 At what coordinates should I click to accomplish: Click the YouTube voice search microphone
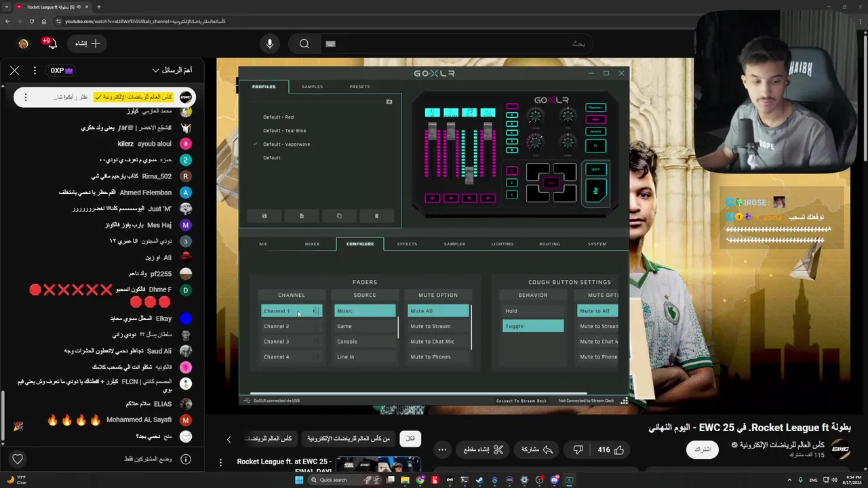tap(270, 43)
